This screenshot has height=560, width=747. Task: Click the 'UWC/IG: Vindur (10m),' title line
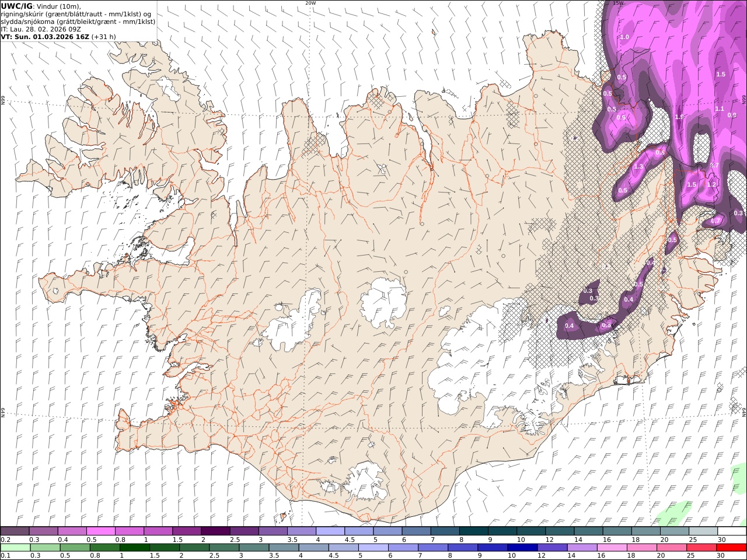click(x=41, y=6)
